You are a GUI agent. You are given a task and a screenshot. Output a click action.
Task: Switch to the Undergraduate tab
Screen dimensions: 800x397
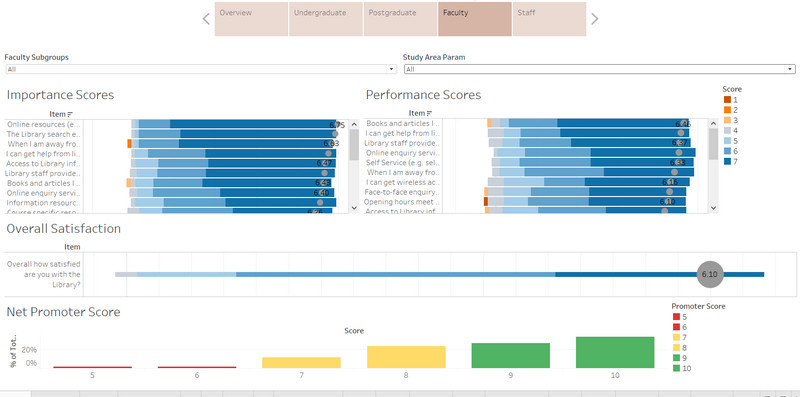click(x=326, y=19)
